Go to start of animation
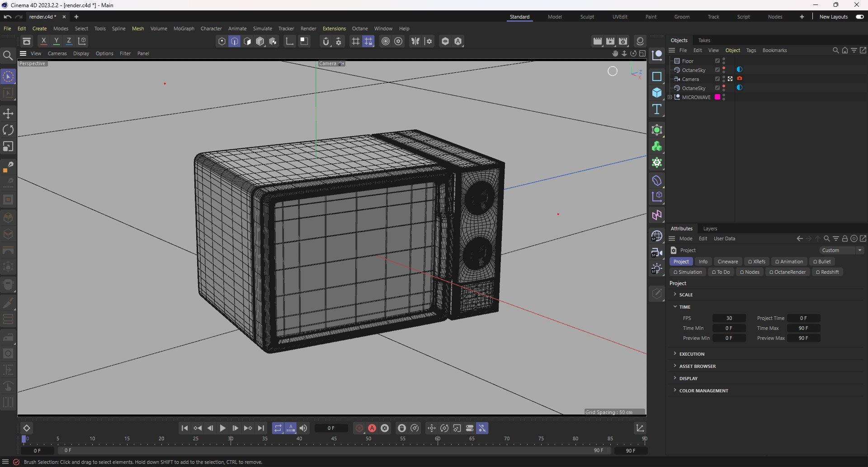Viewport: 868px width, 467px height. (x=184, y=428)
